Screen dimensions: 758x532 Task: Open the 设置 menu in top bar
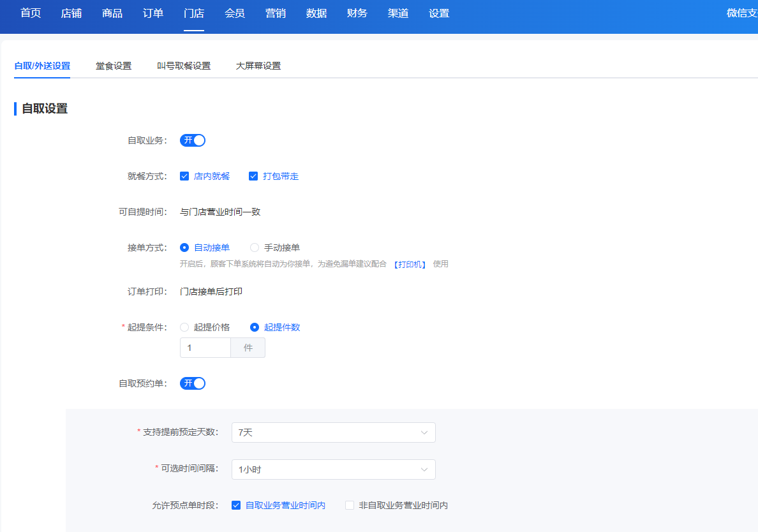[x=439, y=13]
